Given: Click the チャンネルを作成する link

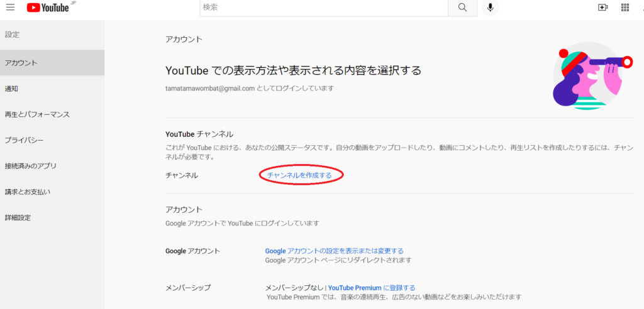Looking at the screenshot, I should [299, 175].
